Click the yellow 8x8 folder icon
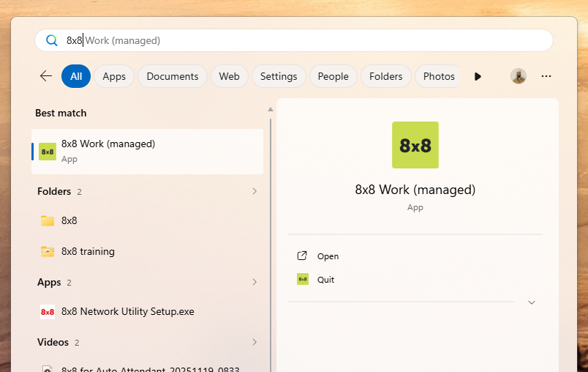This screenshot has height=372, width=588. coord(48,220)
